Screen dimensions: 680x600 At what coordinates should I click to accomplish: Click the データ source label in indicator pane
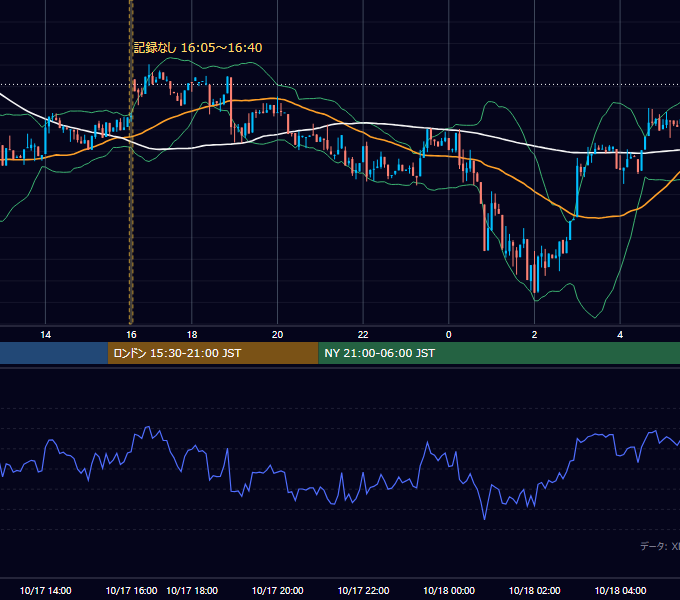click(x=660, y=546)
